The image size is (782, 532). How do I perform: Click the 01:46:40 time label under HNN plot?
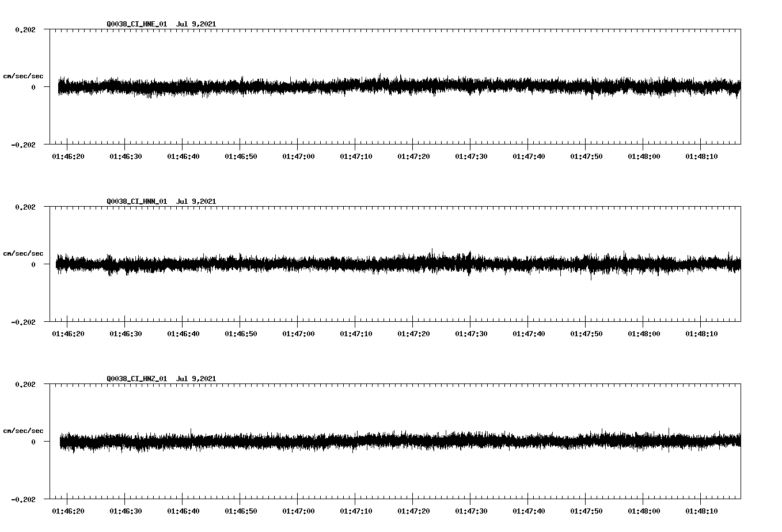click(183, 334)
